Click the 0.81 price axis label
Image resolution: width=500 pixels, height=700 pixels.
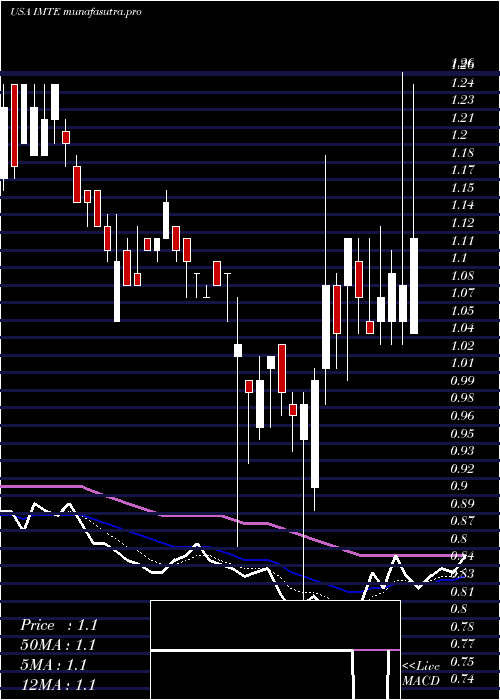(462, 592)
